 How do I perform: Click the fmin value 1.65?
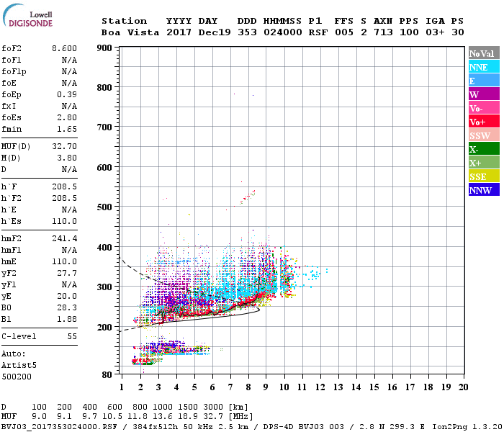coord(67,129)
